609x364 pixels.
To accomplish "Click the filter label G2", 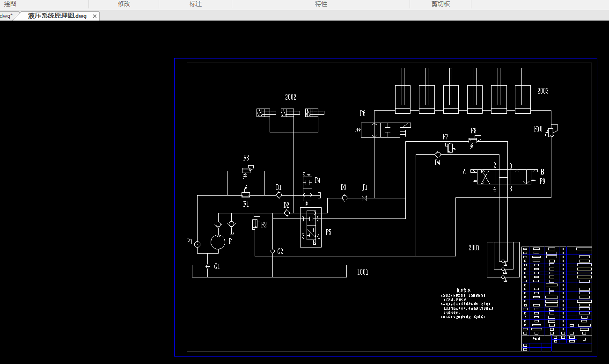I will (280, 251).
